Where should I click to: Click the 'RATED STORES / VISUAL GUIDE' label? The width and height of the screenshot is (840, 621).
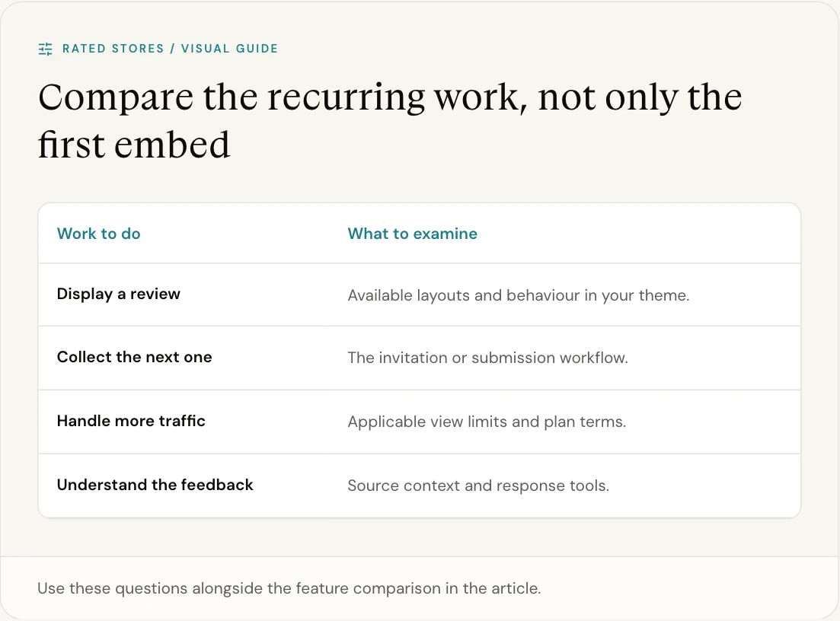(x=171, y=49)
